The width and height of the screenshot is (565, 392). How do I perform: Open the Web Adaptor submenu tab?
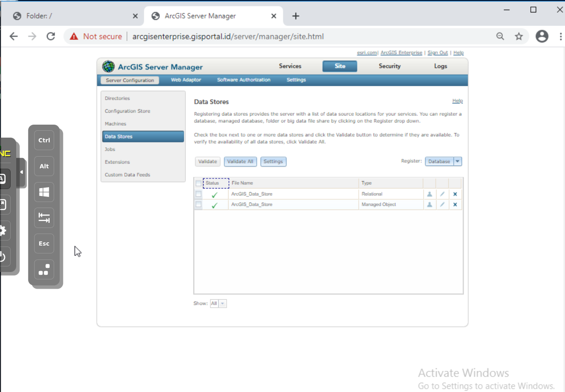click(x=186, y=80)
